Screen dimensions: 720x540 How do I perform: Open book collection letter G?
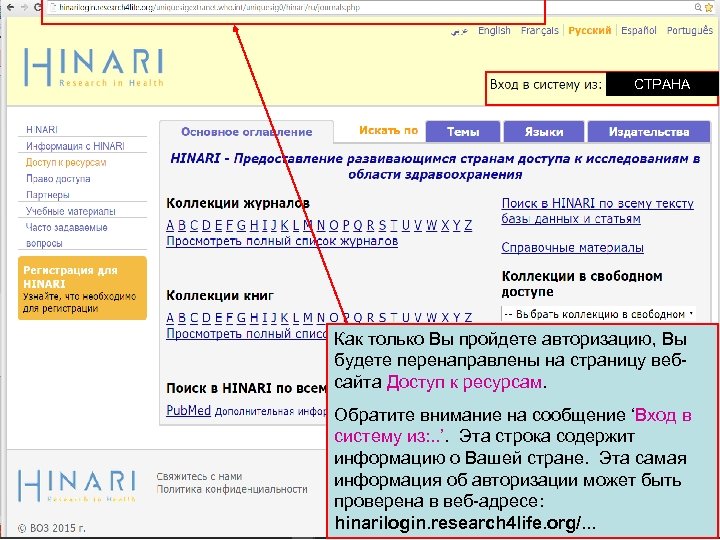click(241, 317)
